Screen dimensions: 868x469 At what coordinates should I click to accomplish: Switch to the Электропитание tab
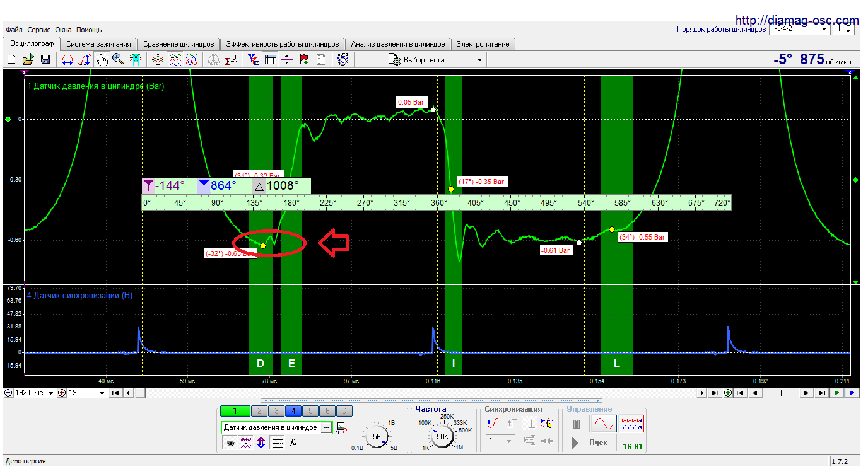coord(483,44)
